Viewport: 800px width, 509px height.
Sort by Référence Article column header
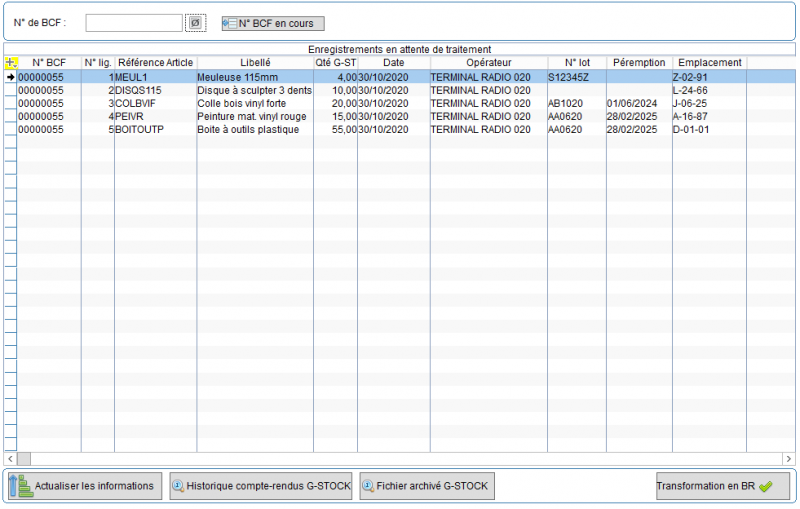155,63
